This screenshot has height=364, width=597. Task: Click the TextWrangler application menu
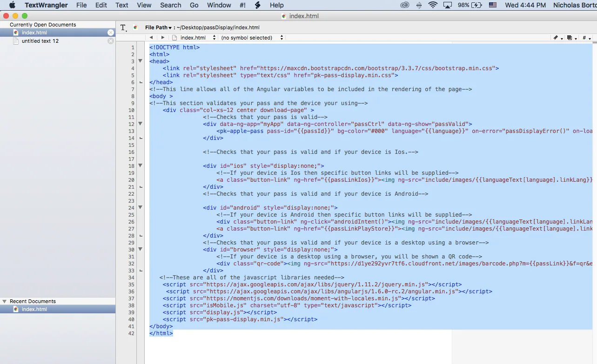point(46,5)
